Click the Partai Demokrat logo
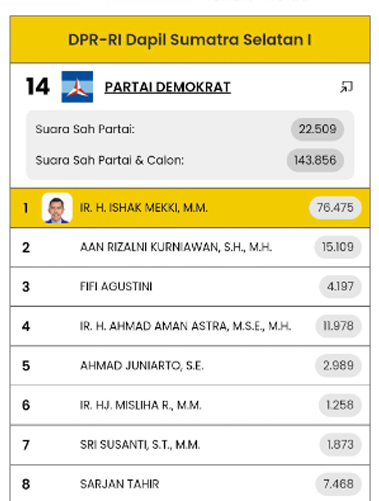 click(x=77, y=87)
